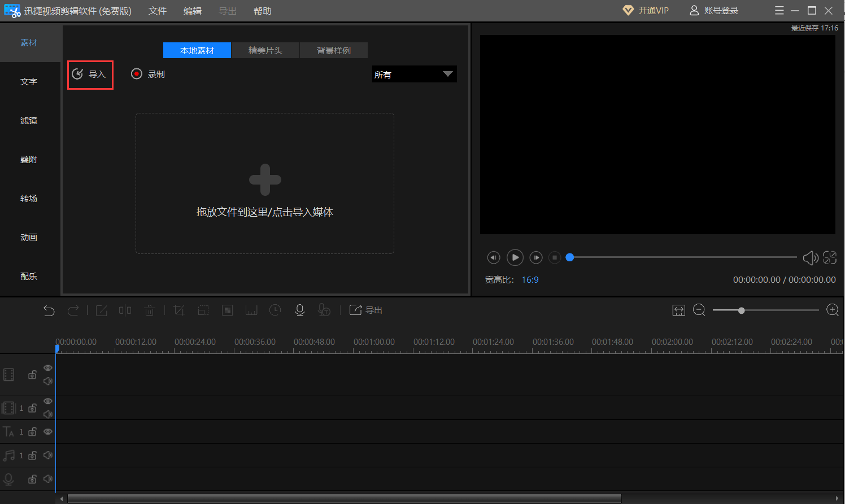Image resolution: width=845 pixels, height=504 pixels.
Task: Click the 导入 import button
Action: click(x=90, y=74)
